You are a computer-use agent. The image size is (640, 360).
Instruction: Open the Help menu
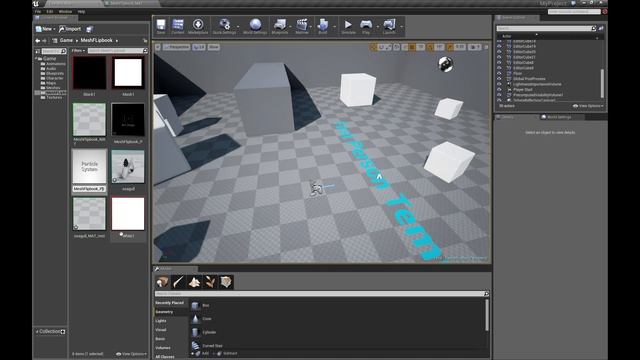tap(81, 12)
